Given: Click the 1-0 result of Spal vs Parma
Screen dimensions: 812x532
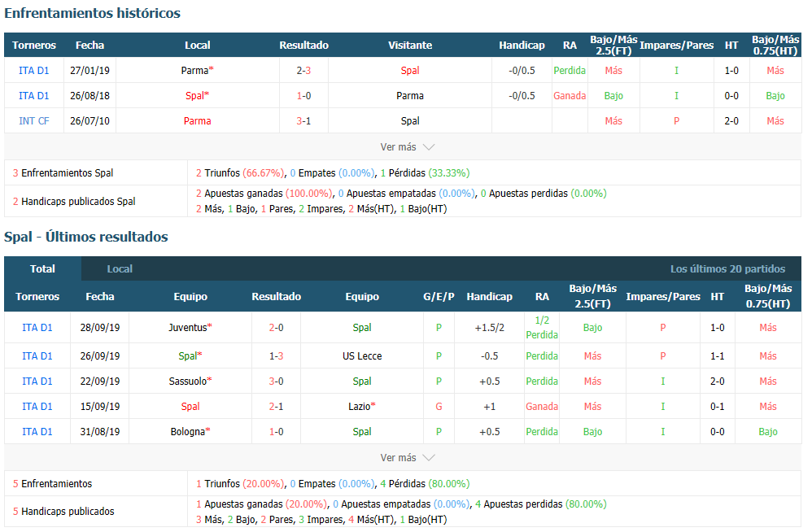Looking at the screenshot, I should tap(303, 96).
